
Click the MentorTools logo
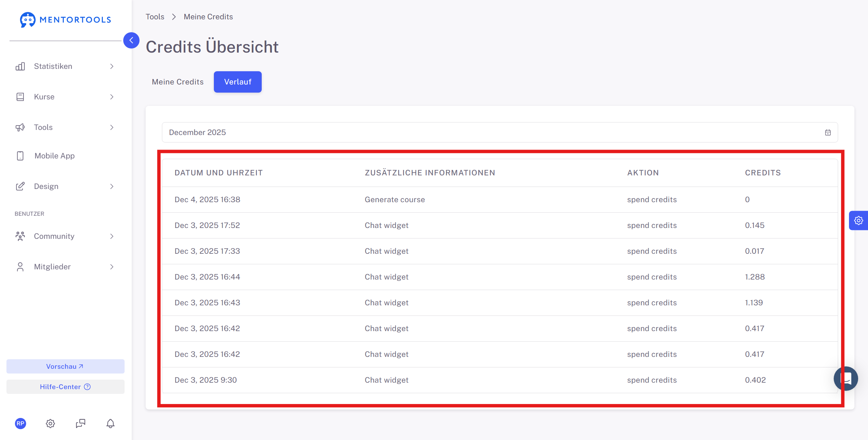pyautogui.click(x=66, y=20)
